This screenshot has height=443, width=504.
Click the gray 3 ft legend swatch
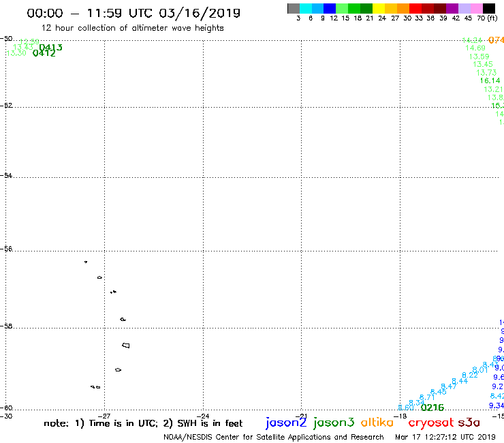coord(294,8)
